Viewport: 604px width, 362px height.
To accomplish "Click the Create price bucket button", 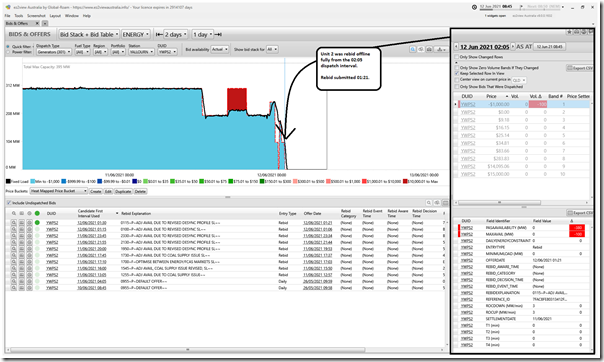I will (96, 191).
